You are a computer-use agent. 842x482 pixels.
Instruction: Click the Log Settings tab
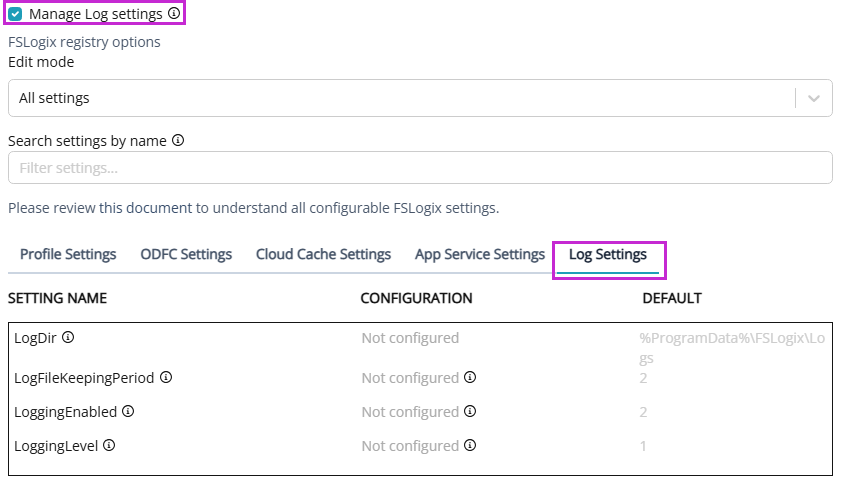608,255
